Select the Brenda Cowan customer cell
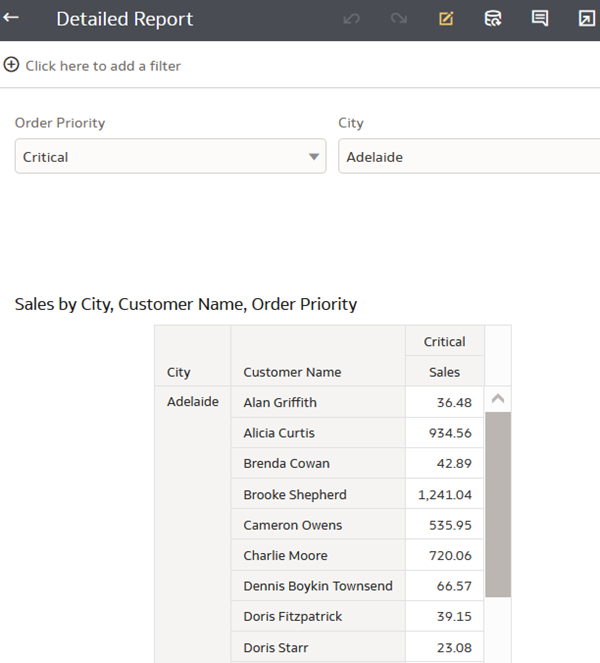This screenshot has height=663, width=600. point(318,463)
